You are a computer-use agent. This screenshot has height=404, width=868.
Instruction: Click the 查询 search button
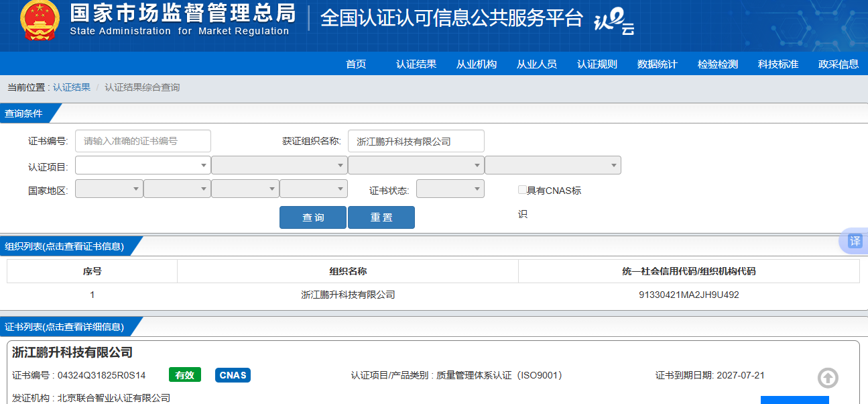point(312,217)
